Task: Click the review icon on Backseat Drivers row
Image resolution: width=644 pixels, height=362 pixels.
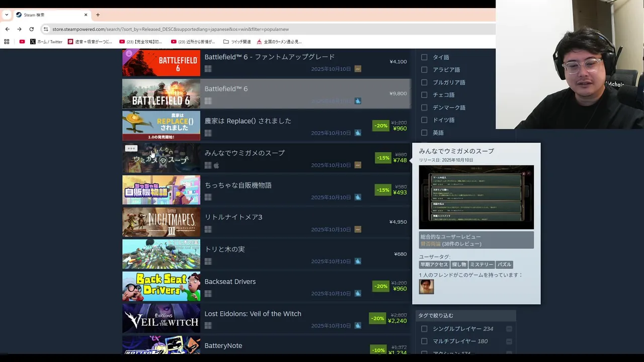Action: [x=358, y=294]
